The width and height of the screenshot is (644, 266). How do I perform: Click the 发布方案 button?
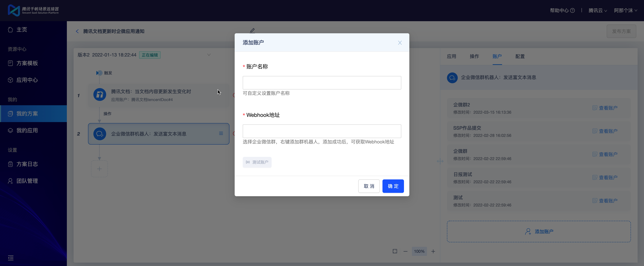pos(621,31)
